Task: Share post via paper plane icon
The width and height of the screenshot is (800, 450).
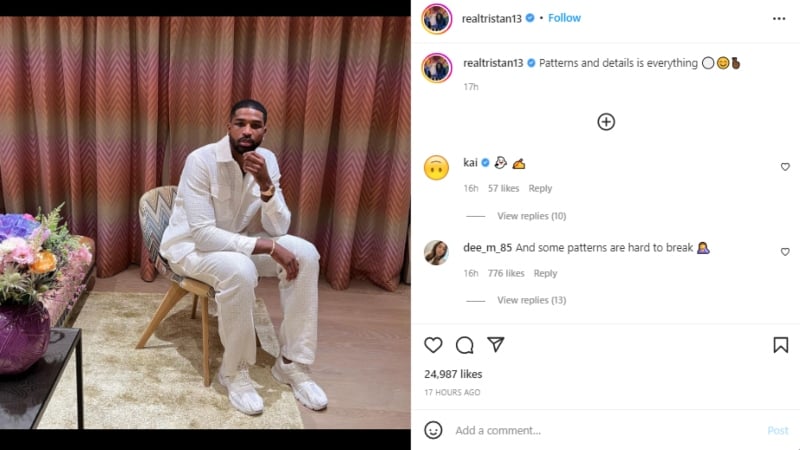Action: [496, 345]
